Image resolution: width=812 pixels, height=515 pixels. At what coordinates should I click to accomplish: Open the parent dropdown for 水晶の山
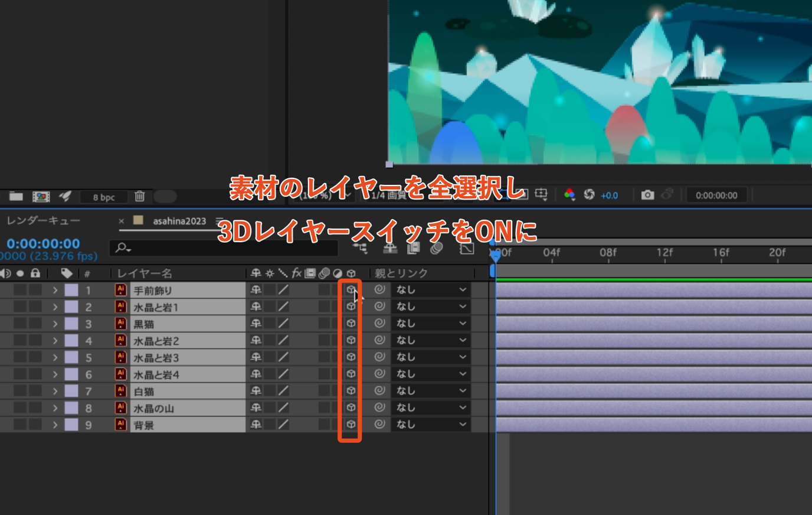coord(431,408)
